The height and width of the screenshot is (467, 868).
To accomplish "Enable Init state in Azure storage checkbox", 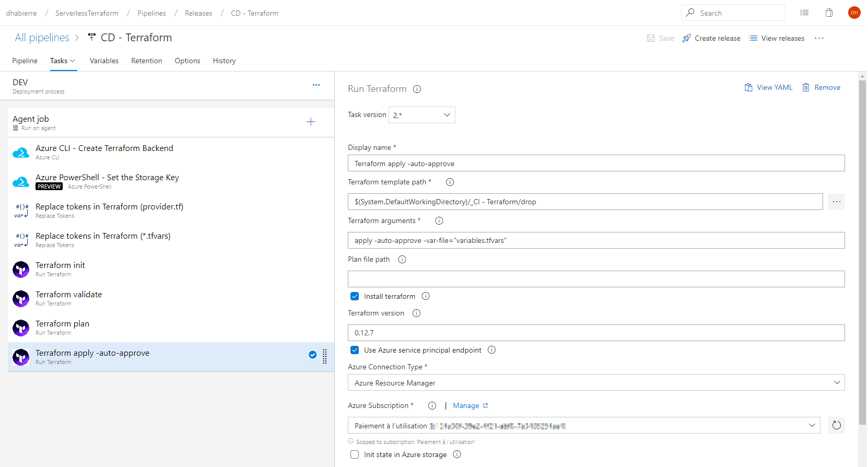I will [x=355, y=454].
